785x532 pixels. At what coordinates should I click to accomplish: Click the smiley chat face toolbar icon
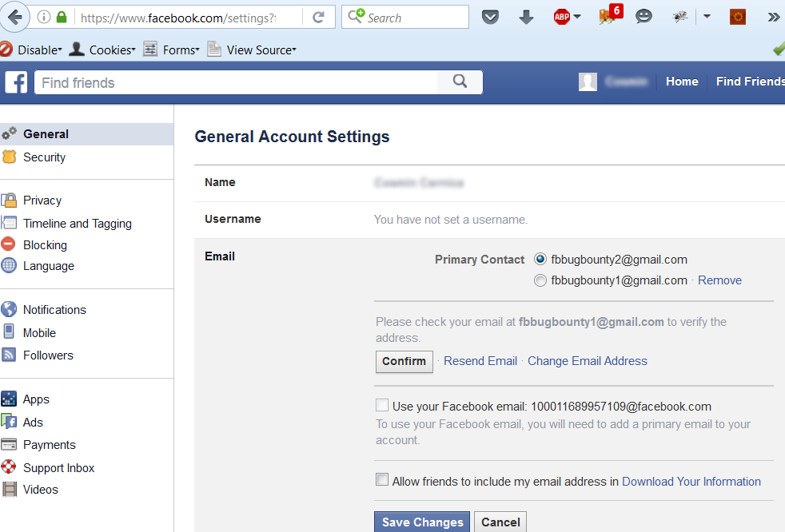click(644, 17)
